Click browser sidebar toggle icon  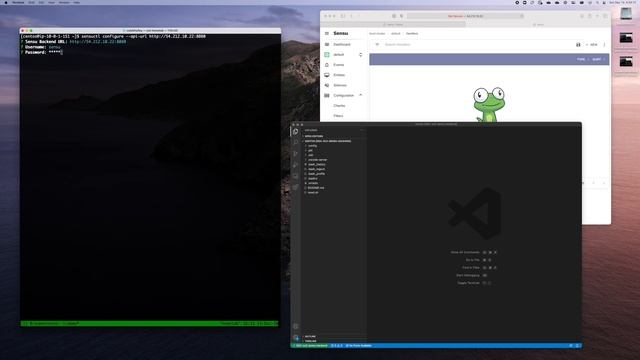point(343,16)
